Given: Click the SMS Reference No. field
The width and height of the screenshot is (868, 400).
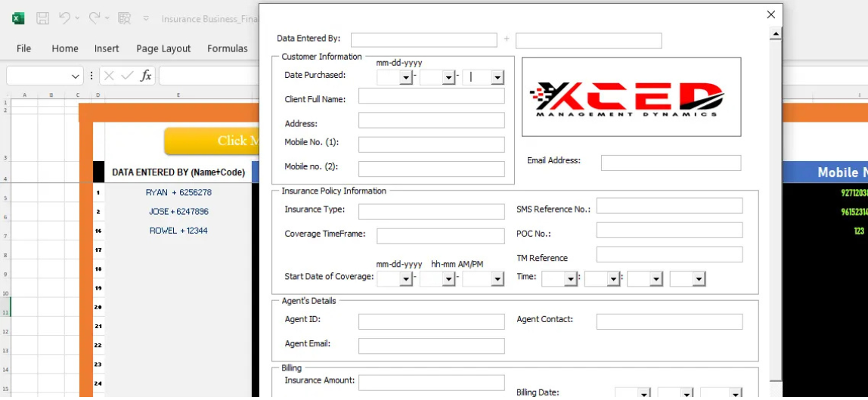Looking at the screenshot, I should tap(669, 206).
